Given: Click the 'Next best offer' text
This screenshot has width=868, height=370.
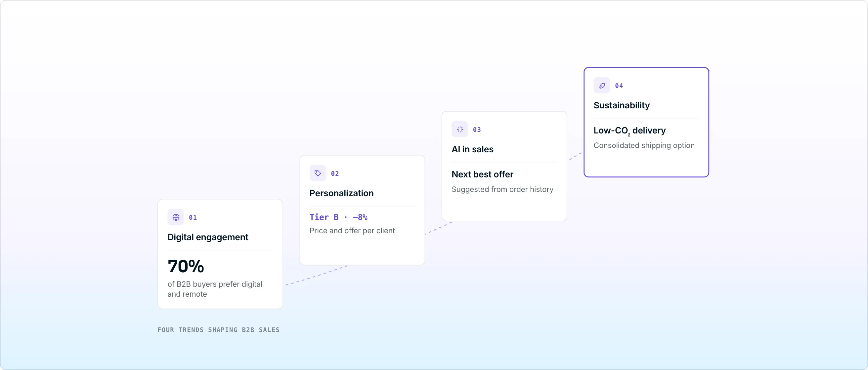Looking at the screenshot, I should tap(483, 174).
